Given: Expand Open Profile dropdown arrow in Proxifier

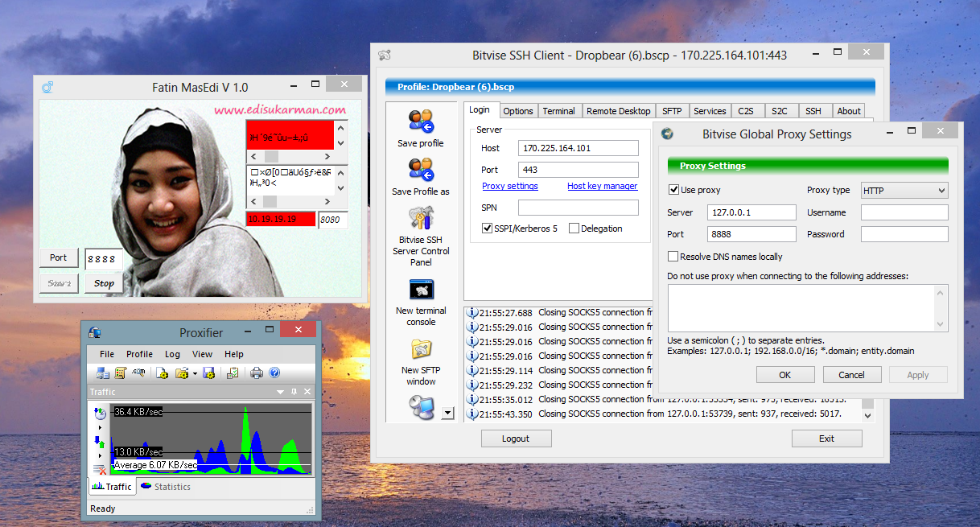Looking at the screenshot, I should [195, 373].
